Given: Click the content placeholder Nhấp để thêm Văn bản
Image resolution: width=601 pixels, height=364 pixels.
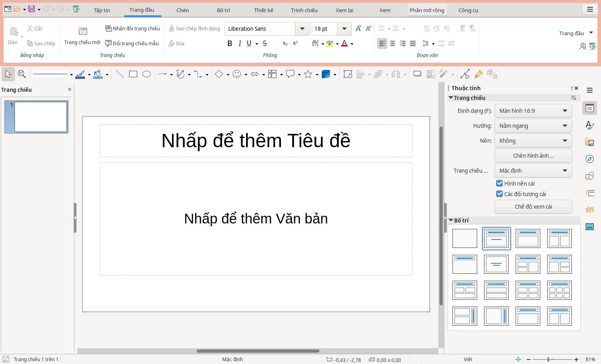Looking at the screenshot, I should [256, 219].
